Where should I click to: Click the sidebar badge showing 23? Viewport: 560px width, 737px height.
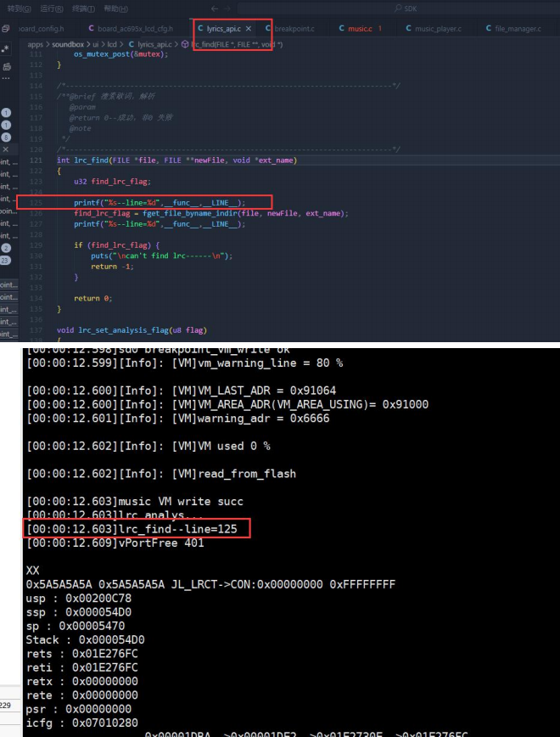5,260
